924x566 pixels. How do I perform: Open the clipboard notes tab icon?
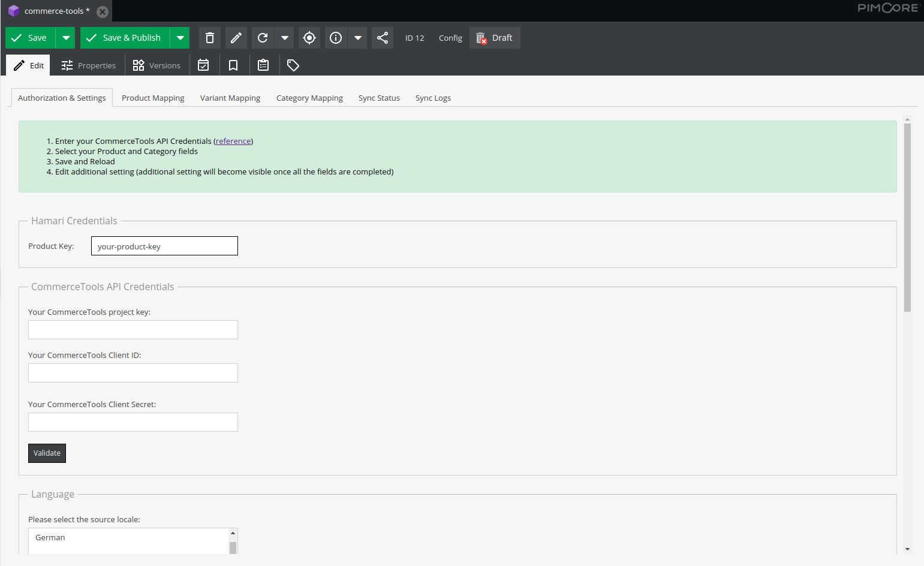(263, 65)
